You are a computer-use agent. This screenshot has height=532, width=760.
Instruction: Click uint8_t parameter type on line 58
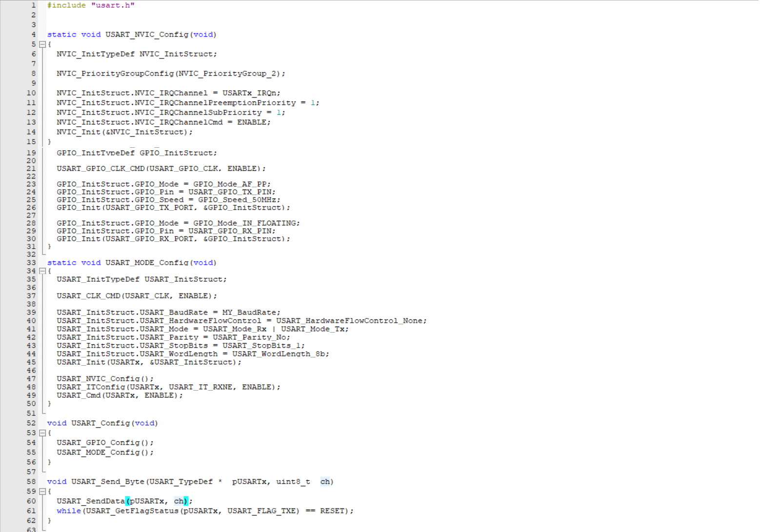293,482
